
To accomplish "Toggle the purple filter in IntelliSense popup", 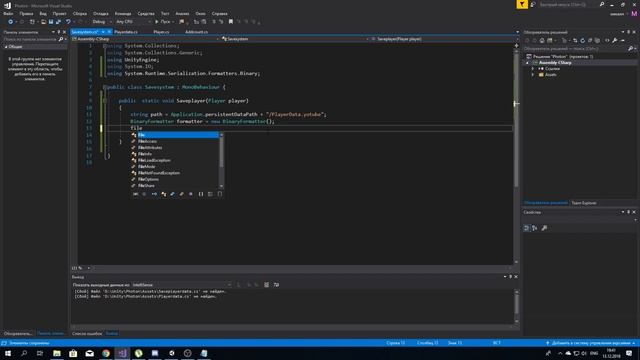I will (191, 194).
